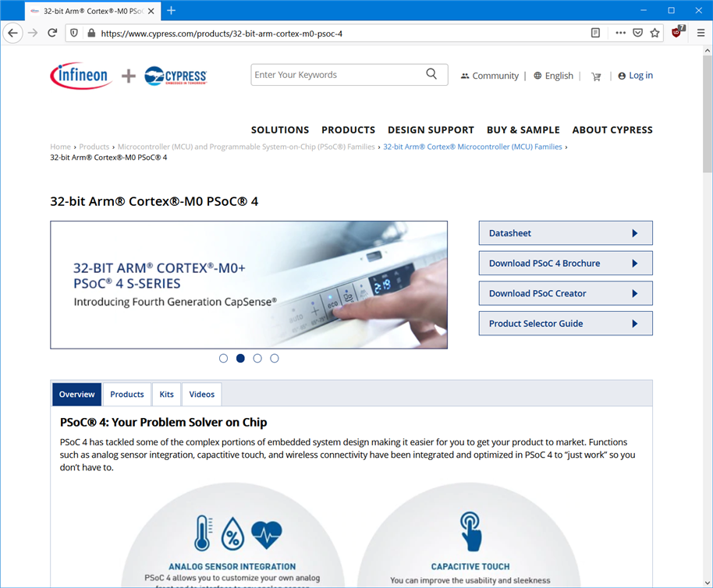Click the site security padlock icon
This screenshot has height=588, width=713.
click(x=91, y=34)
